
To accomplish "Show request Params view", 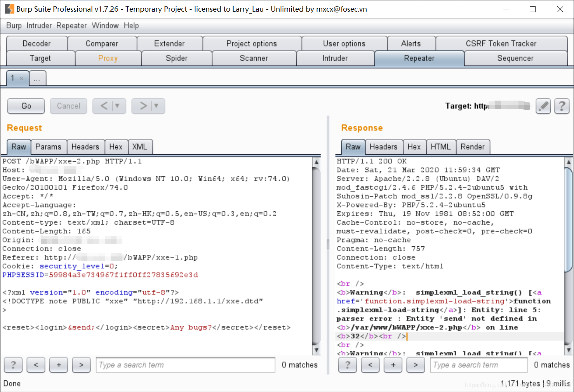I will 49,147.
